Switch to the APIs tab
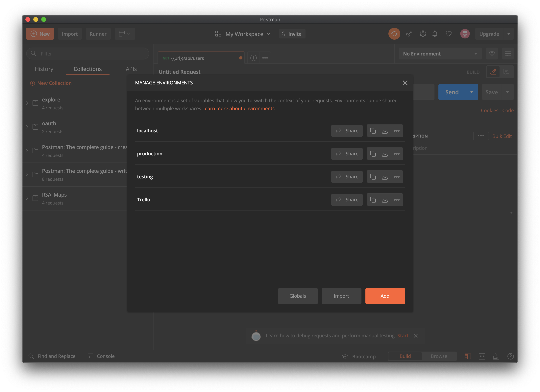The height and width of the screenshot is (392, 540). [x=131, y=69]
